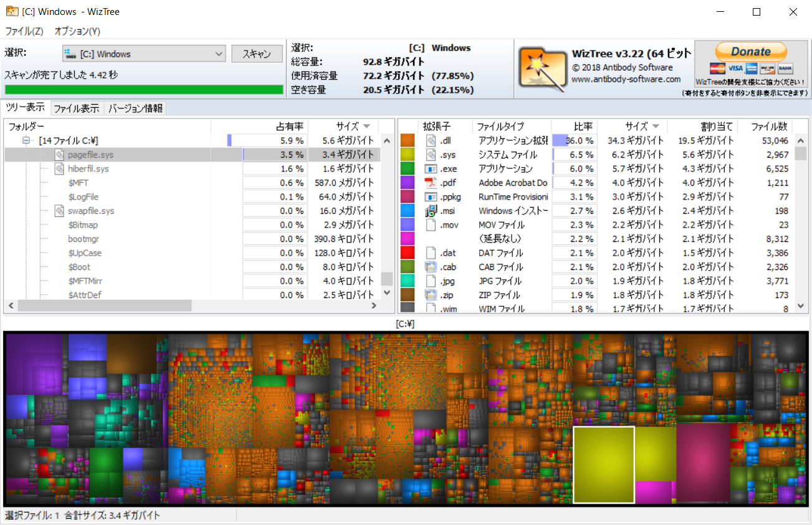The height and width of the screenshot is (525, 812).
Task: Click the .sys file type icon
Action: click(x=431, y=155)
